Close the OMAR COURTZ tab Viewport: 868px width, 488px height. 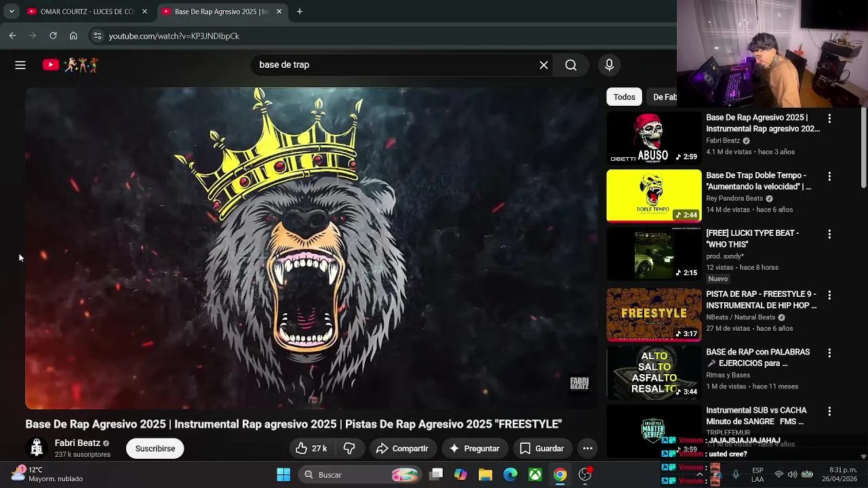coord(144,12)
